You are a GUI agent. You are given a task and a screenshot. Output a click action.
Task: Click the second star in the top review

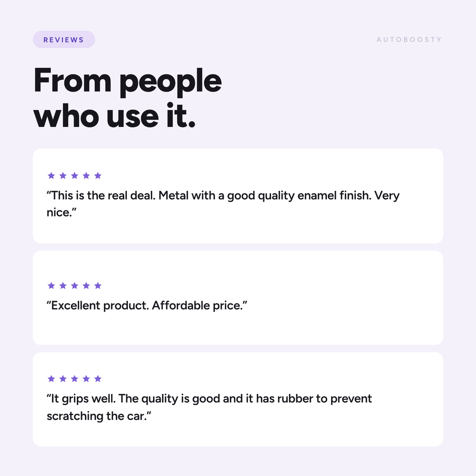[63, 176]
